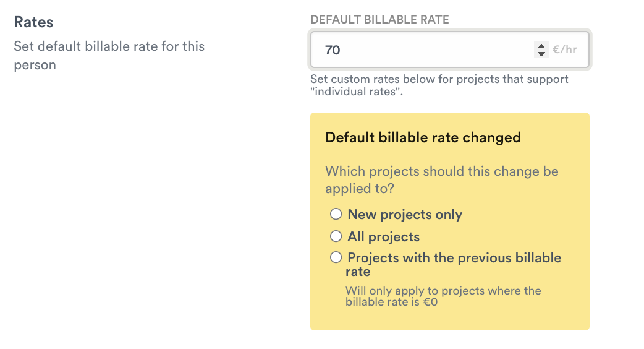Click the value 70 in the rate field
The height and width of the screenshot is (349, 644).
(333, 50)
